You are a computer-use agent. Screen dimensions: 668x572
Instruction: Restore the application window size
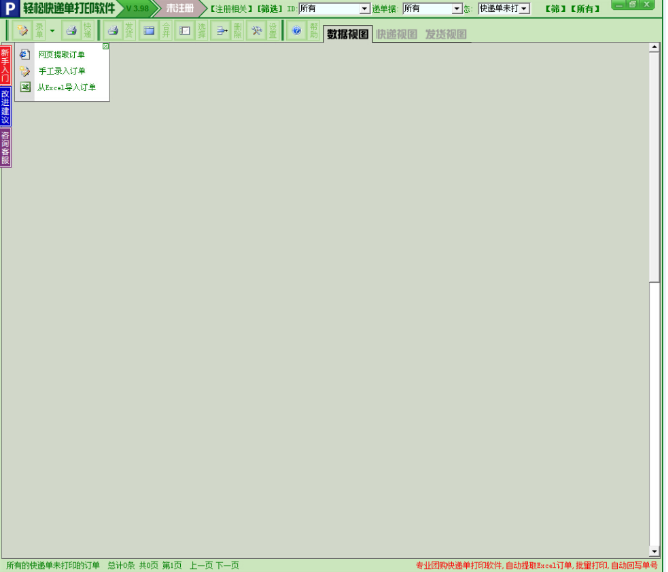click(x=633, y=5)
